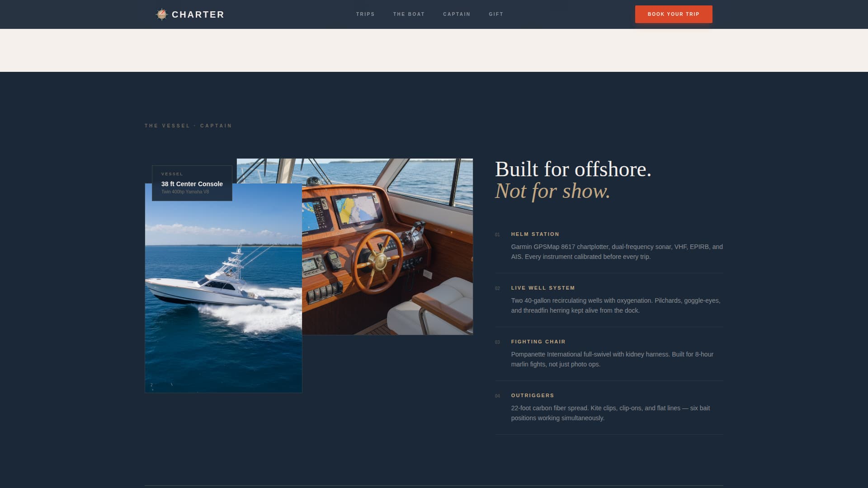
Task: Click the compass logo icon
Action: pos(161,14)
